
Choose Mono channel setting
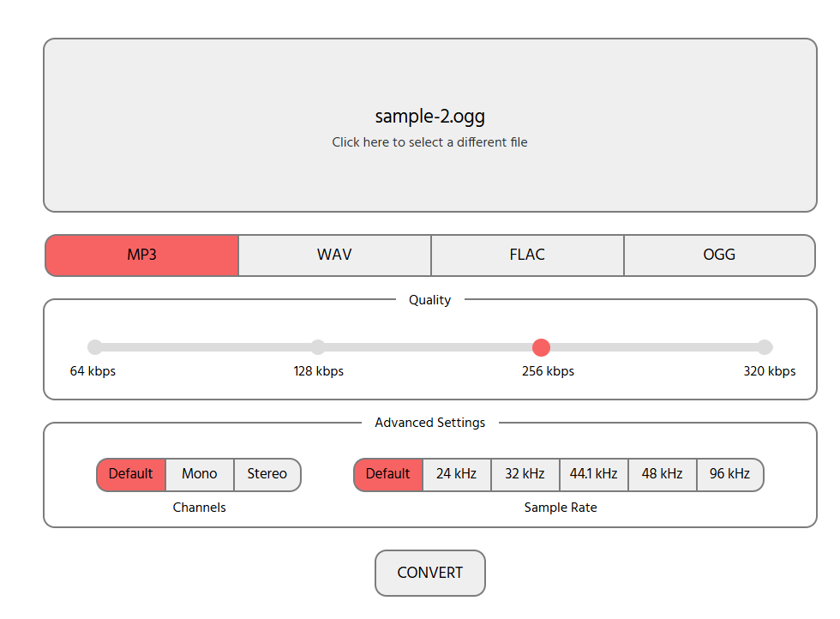point(200,474)
